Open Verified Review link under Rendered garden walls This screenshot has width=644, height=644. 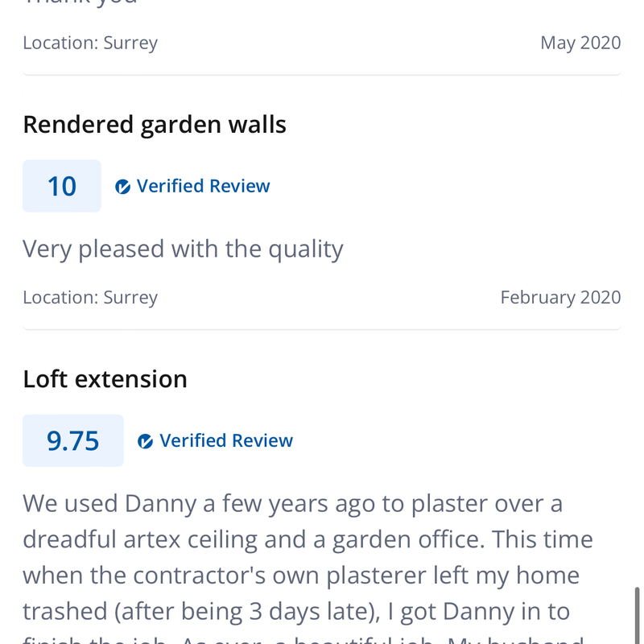[203, 187]
